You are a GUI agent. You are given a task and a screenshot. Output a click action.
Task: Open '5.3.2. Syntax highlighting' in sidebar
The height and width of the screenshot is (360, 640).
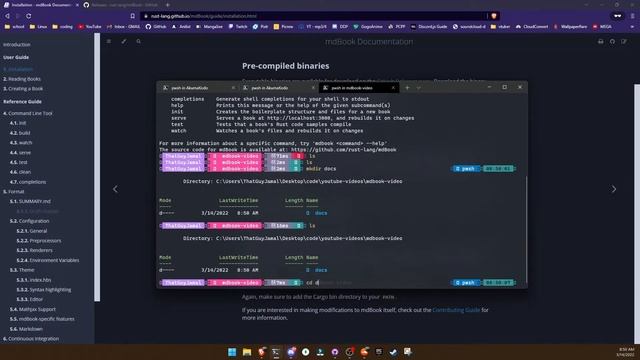pyautogui.click(x=44, y=289)
